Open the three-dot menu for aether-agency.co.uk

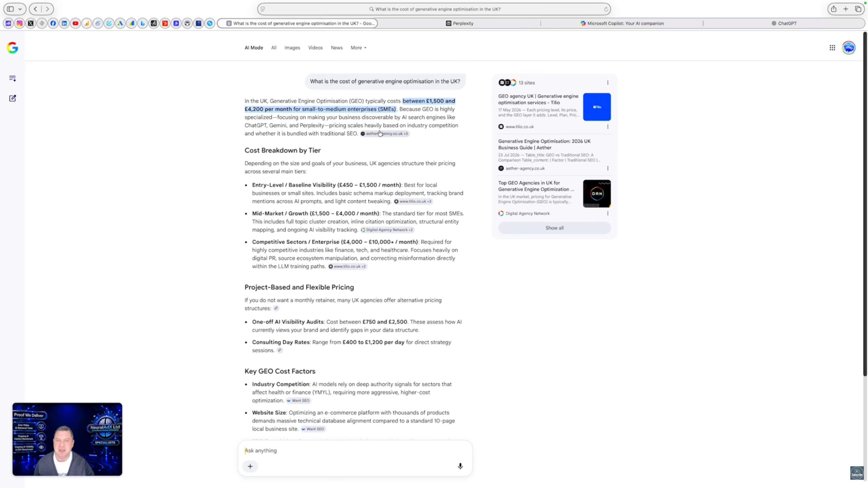tap(608, 168)
